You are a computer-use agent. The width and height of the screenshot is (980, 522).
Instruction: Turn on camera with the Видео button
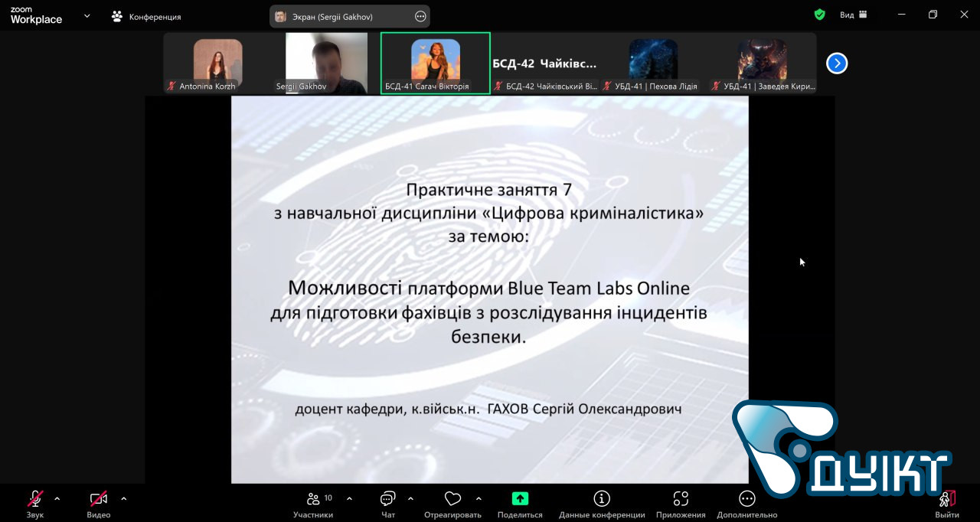pos(99,504)
